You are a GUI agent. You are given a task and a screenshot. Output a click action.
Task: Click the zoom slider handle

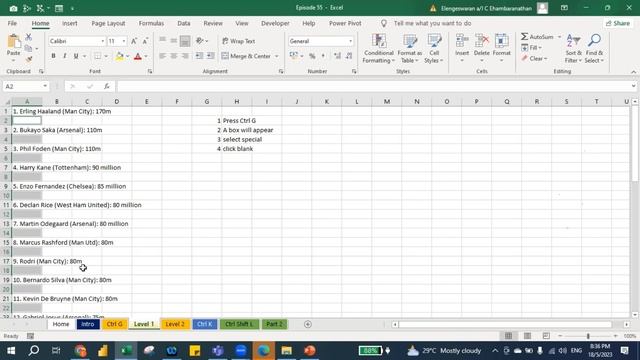click(x=588, y=336)
